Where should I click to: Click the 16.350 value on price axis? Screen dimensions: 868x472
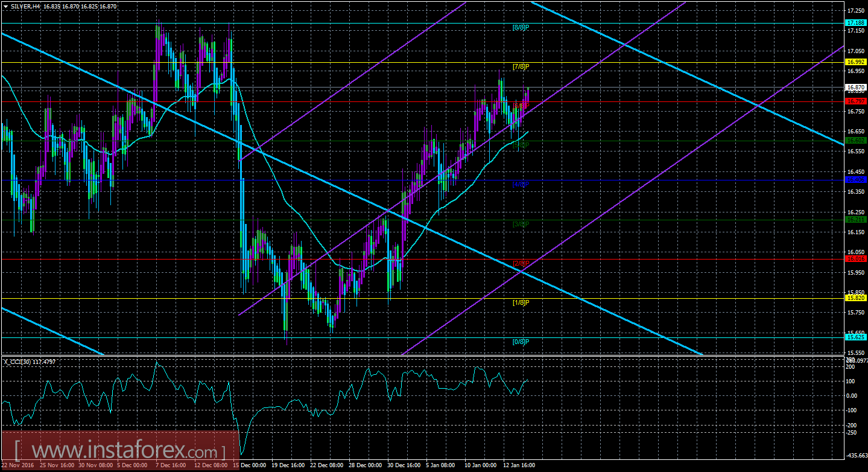tap(856, 191)
